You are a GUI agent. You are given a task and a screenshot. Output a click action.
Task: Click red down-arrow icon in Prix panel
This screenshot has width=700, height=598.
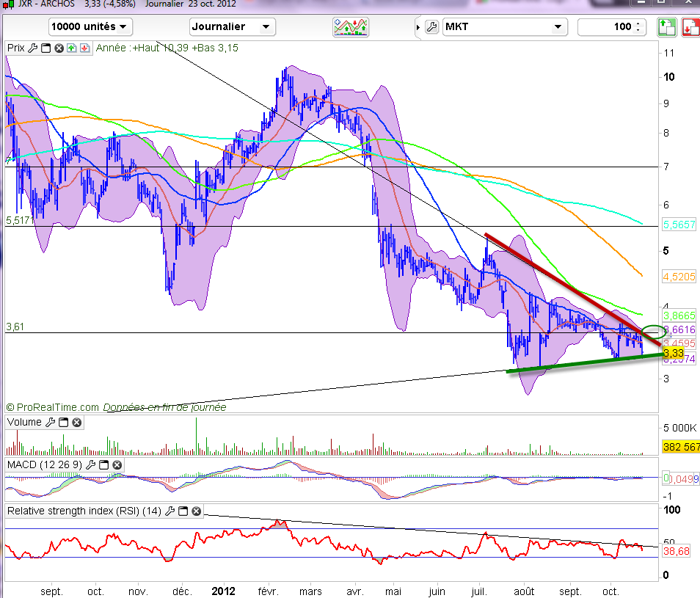84,48
